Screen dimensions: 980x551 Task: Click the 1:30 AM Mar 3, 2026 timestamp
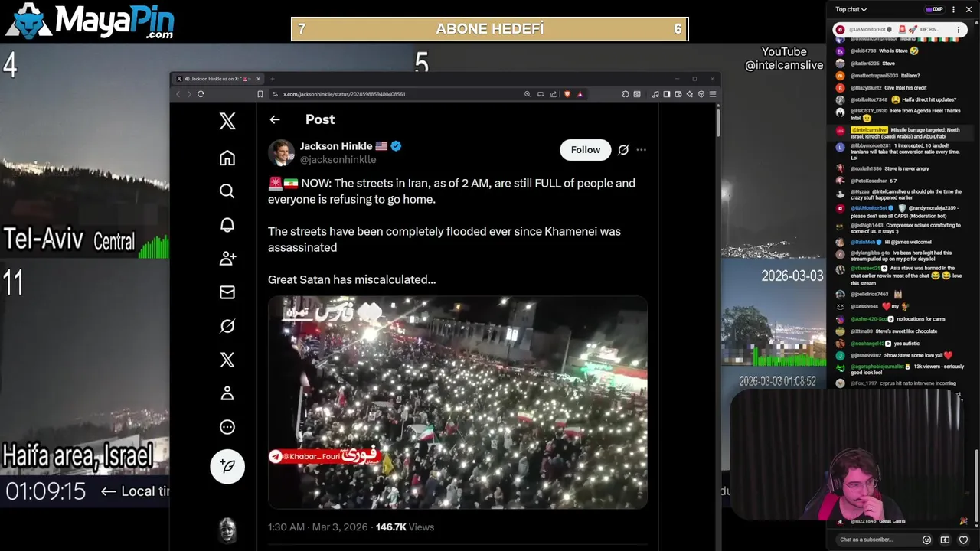click(318, 527)
